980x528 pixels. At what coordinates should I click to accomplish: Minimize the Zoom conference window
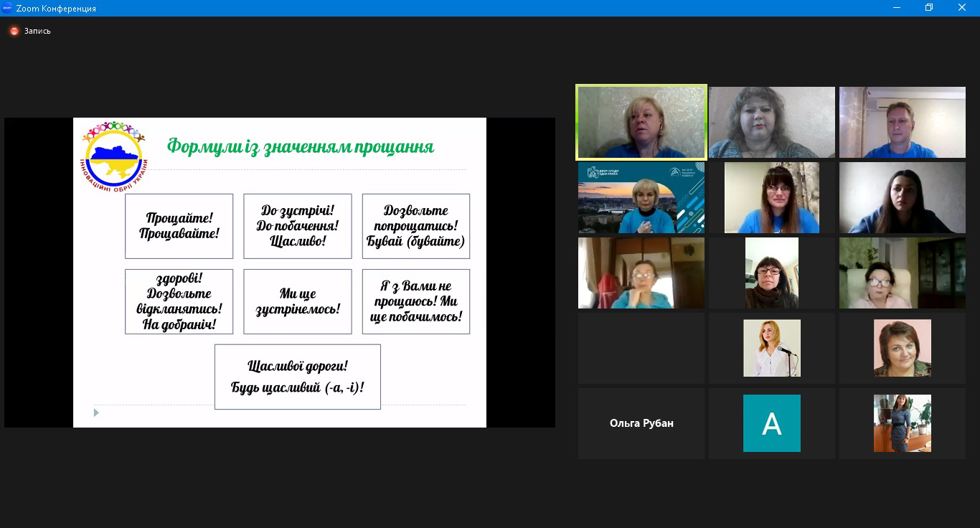pos(897,8)
